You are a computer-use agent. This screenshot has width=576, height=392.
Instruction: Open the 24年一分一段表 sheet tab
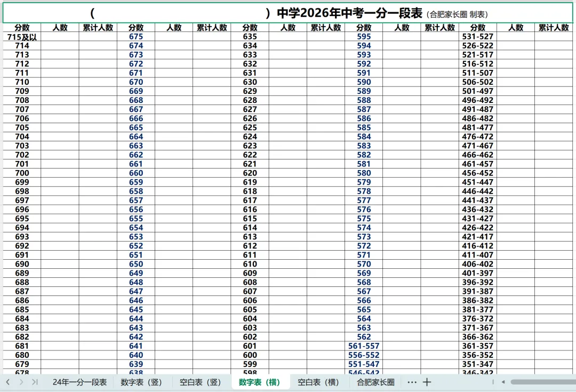coord(79,382)
